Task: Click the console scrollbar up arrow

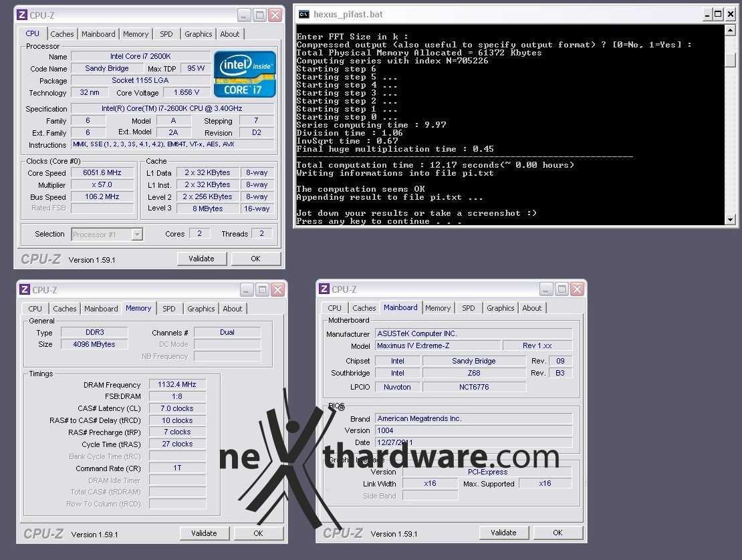Action: click(x=730, y=31)
